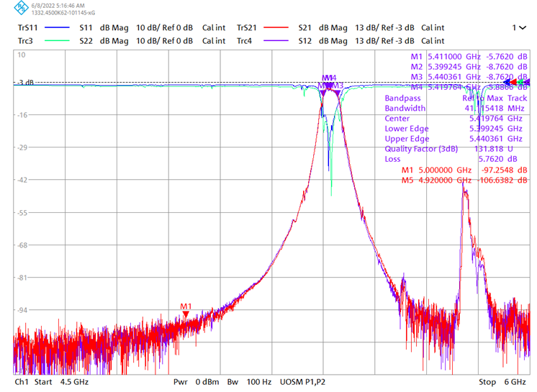Open the diagram number 1 dropdown chevron
The height and width of the screenshot is (392, 537).
click(x=523, y=28)
